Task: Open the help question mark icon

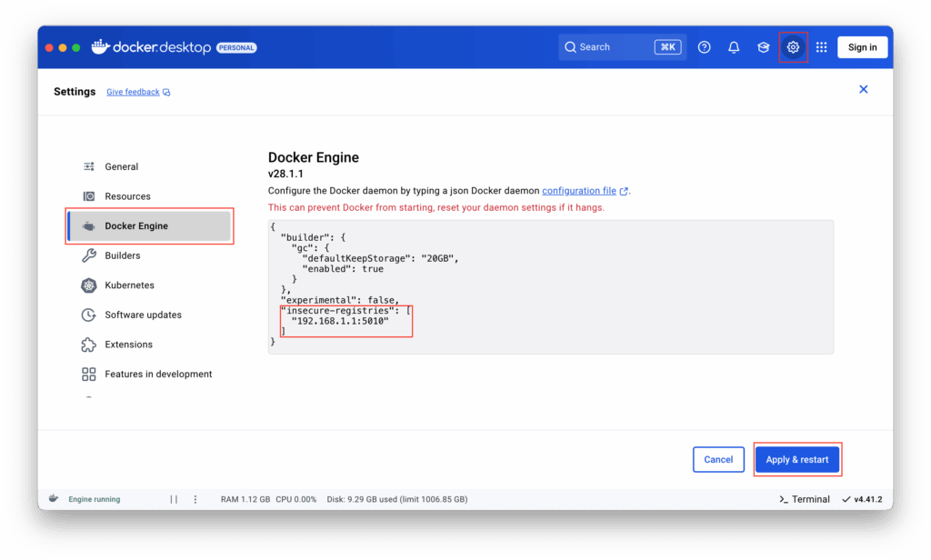Action: (x=705, y=47)
